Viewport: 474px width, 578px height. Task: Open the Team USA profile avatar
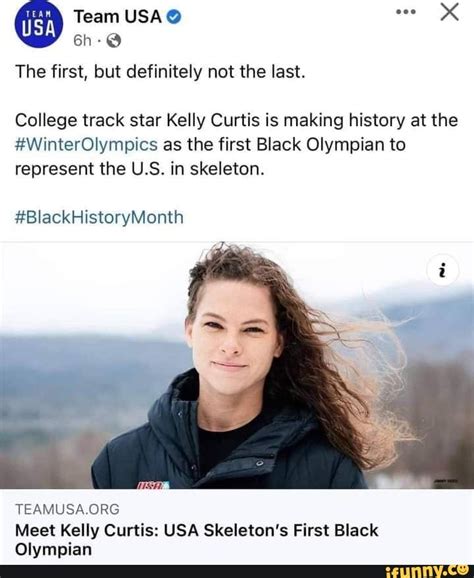click(38, 24)
